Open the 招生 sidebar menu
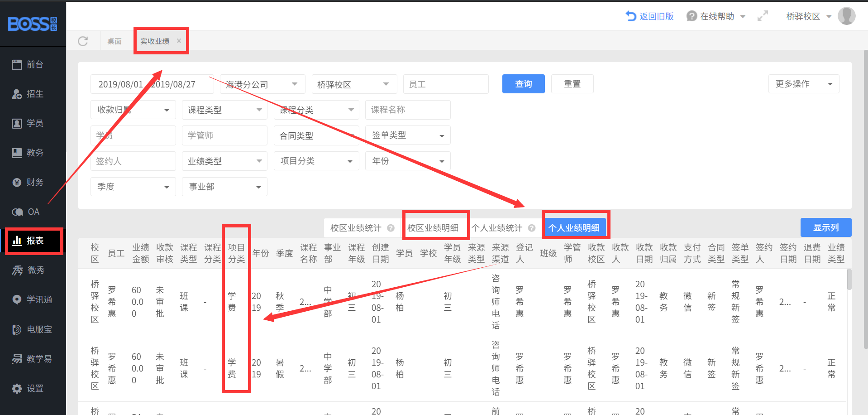Viewport: 868px width, 415px height. 33,94
